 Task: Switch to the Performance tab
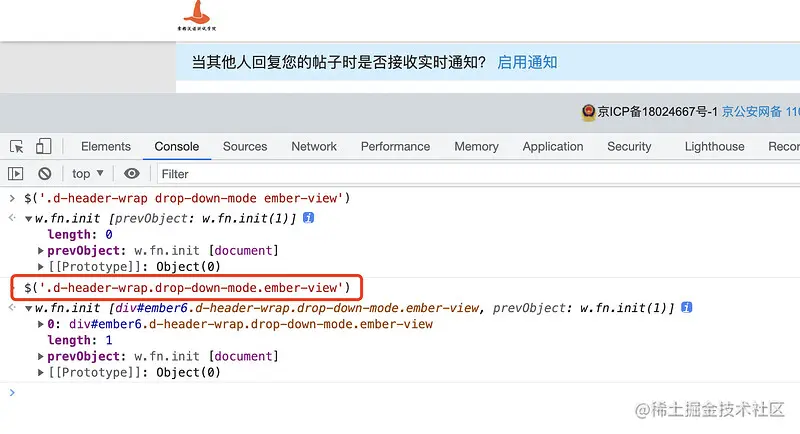[395, 146]
